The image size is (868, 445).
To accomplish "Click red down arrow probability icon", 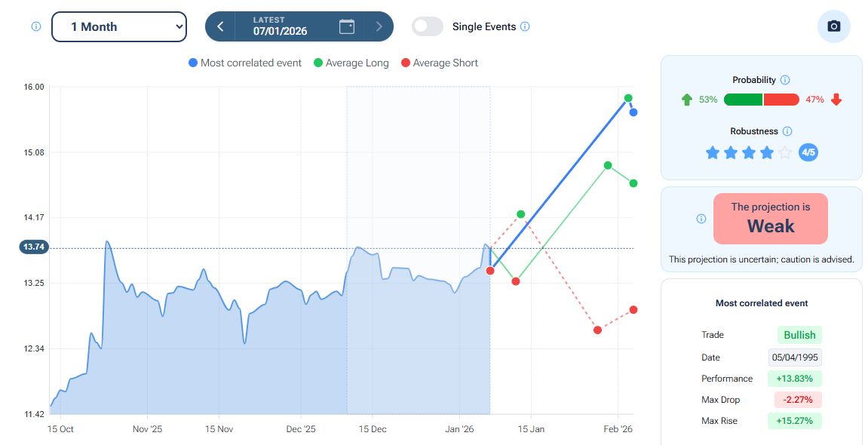I will click(x=836, y=100).
